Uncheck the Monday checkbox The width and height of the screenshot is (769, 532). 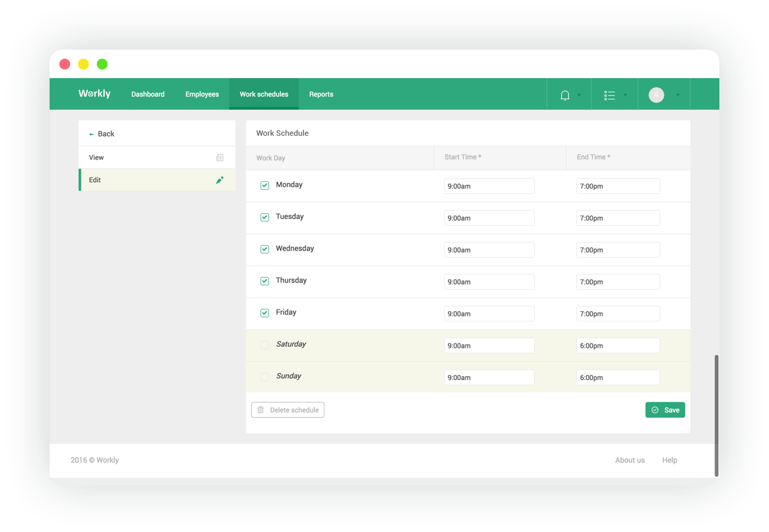265,185
